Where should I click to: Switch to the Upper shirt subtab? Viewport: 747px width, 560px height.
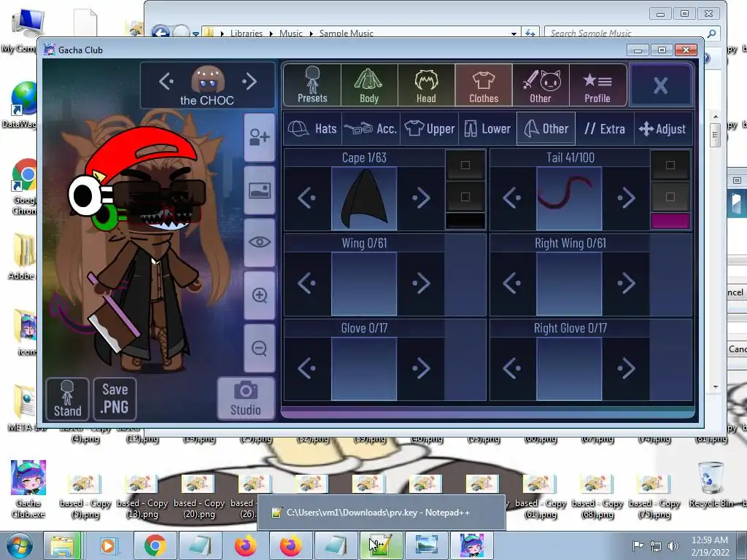(429, 128)
